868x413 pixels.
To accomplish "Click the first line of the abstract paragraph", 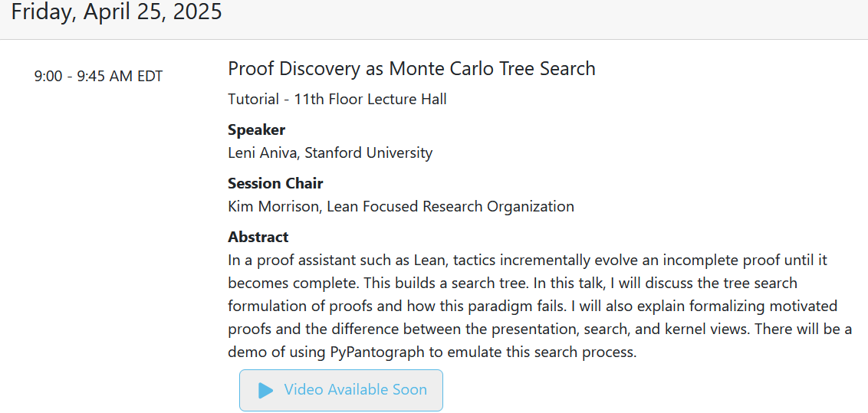I will [x=528, y=261].
